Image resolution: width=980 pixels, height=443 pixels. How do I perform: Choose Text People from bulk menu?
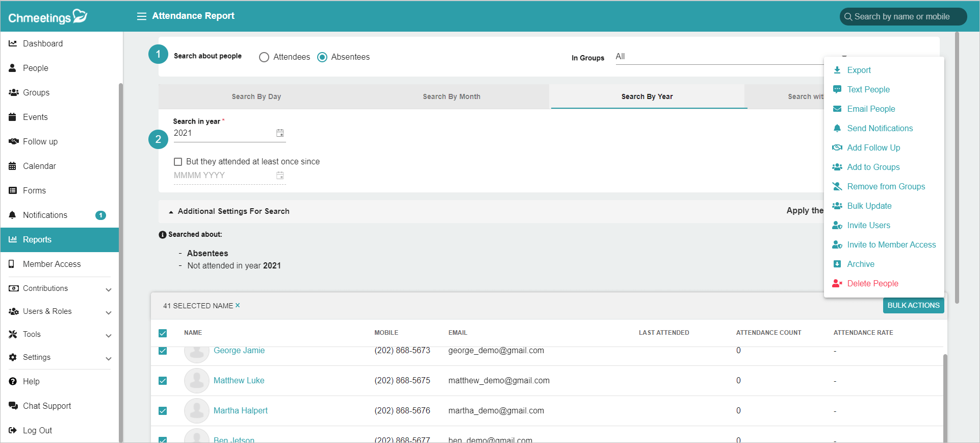click(x=868, y=89)
